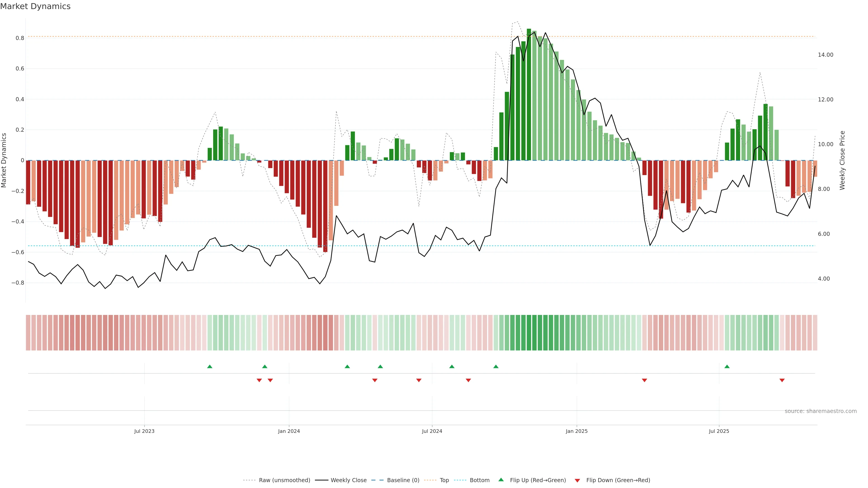Screen dimensions: 868x488
Task: Toggle Weekly Close legend entry
Action: [348, 480]
